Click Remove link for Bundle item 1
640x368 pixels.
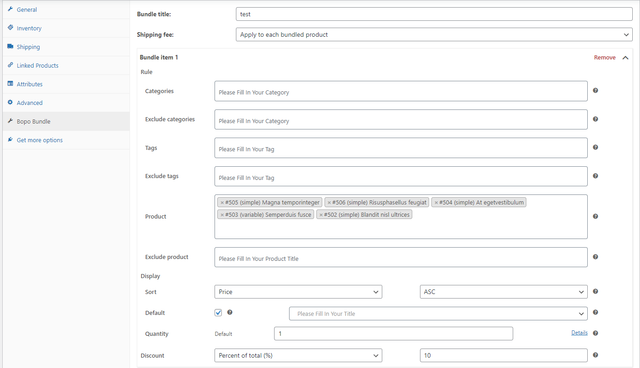tap(604, 58)
